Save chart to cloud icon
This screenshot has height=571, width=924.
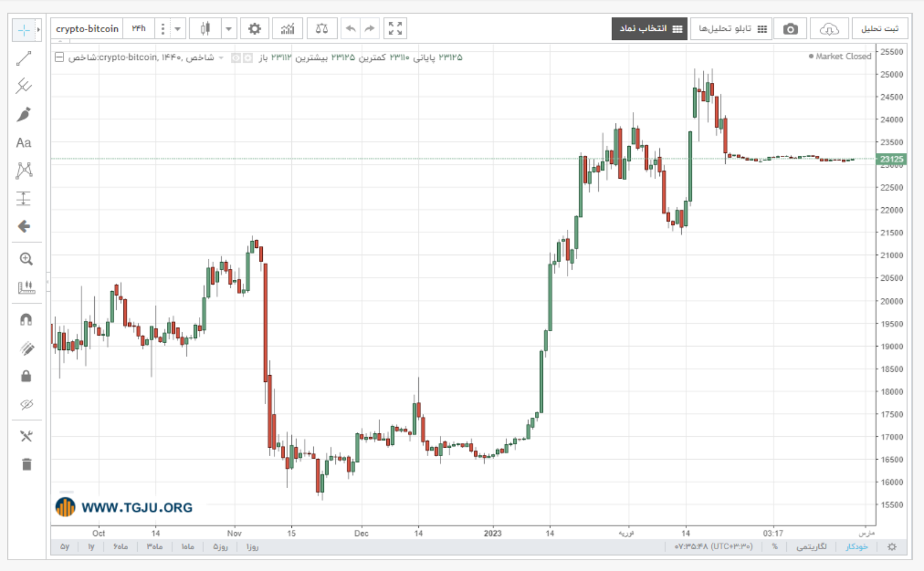[x=829, y=29]
